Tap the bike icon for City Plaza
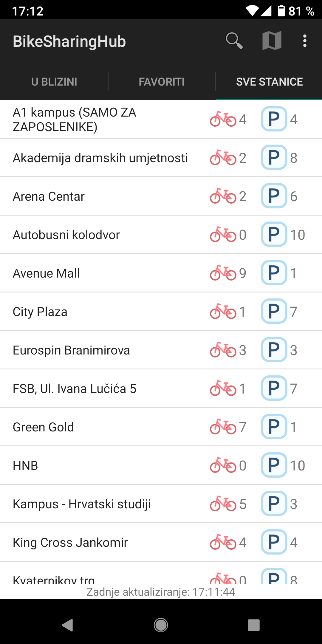Image resolution: width=322 pixels, height=644 pixels. tap(223, 311)
